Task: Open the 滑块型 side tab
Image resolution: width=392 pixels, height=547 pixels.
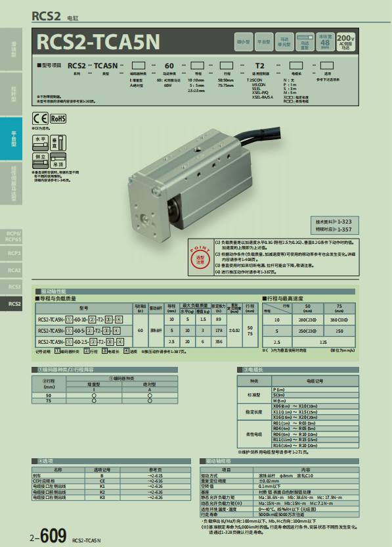Action: point(11,49)
